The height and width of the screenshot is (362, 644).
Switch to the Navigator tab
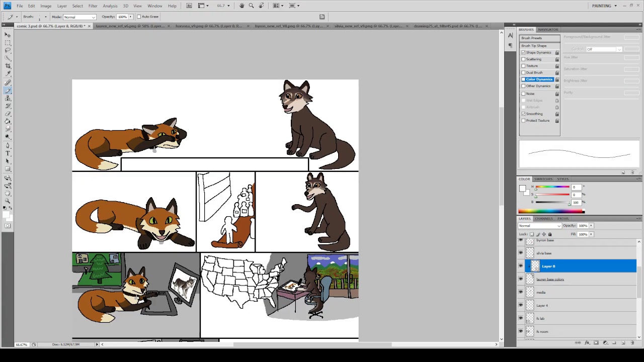548,30
